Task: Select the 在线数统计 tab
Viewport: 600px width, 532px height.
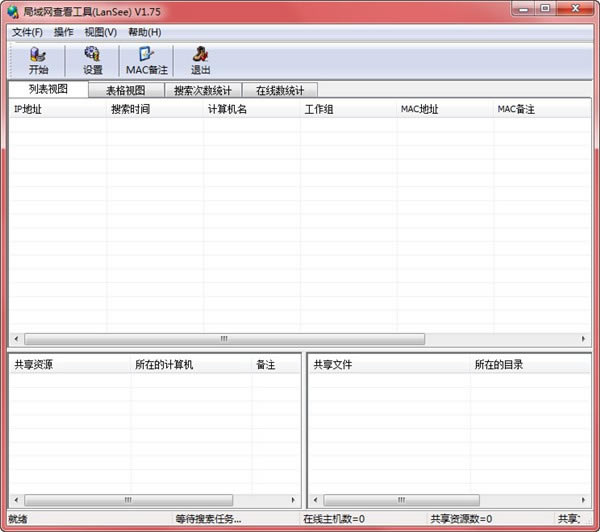Action: [279, 90]
